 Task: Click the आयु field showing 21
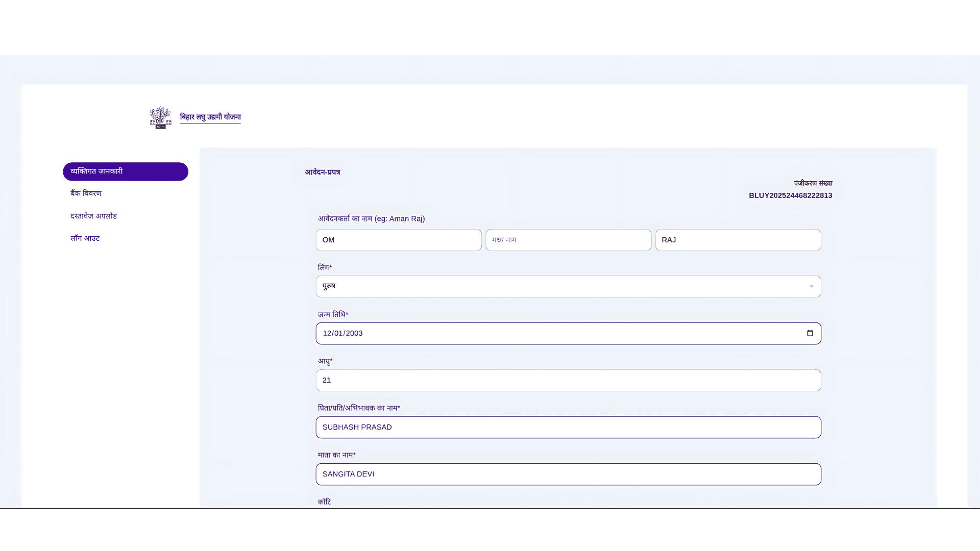point(568,380)
